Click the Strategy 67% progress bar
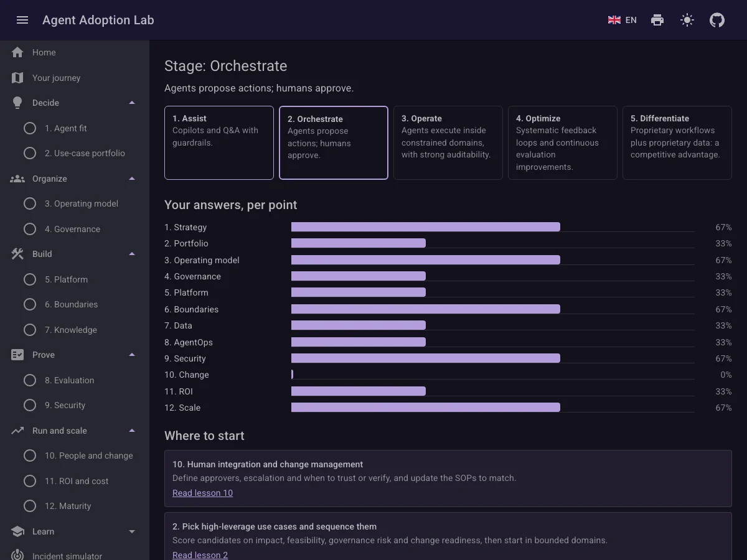 [426, 227]
